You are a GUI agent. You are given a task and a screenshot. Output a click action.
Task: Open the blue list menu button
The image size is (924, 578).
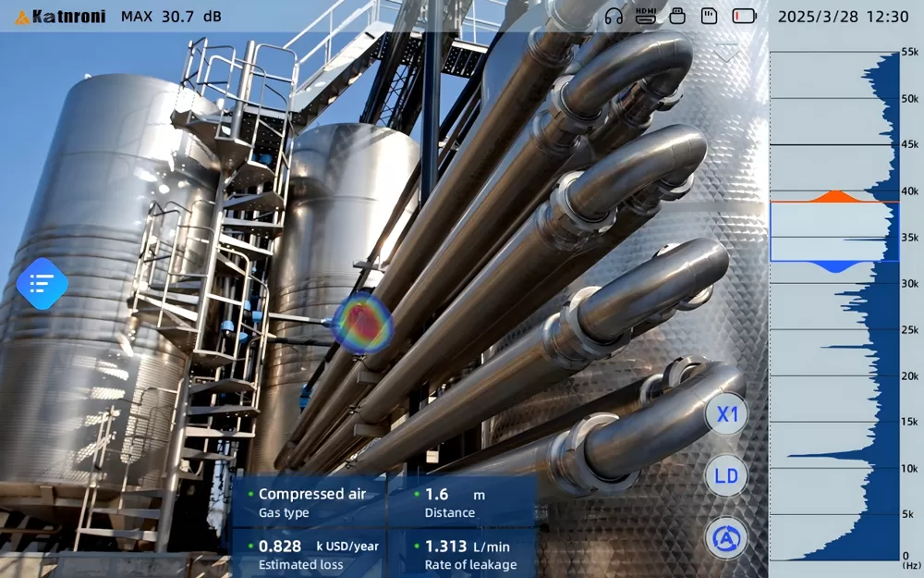[42, 284]
